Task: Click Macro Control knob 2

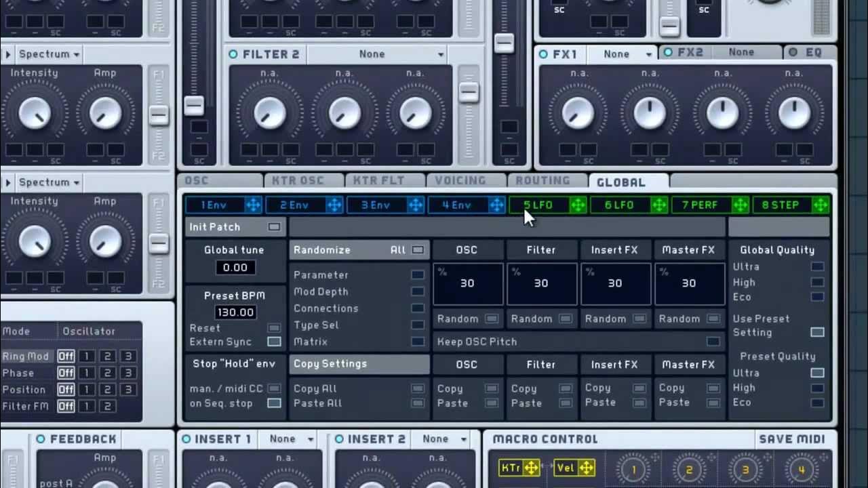Action: point(689,470)
